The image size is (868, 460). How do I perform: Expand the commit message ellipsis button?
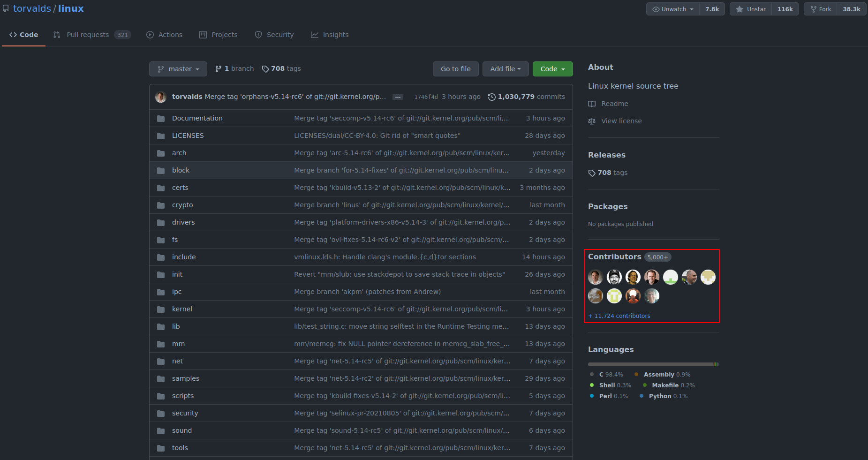[x=398, y=97]
